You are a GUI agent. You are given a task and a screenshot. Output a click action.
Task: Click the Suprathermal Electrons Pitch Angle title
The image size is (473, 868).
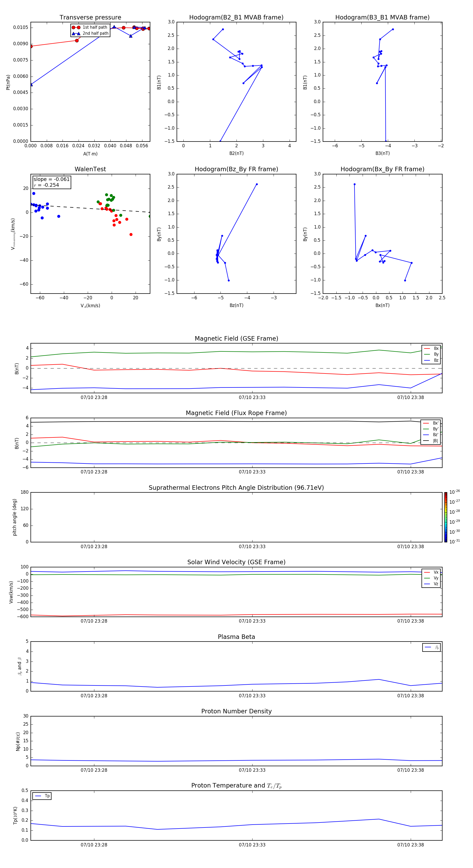pos(236,488)
